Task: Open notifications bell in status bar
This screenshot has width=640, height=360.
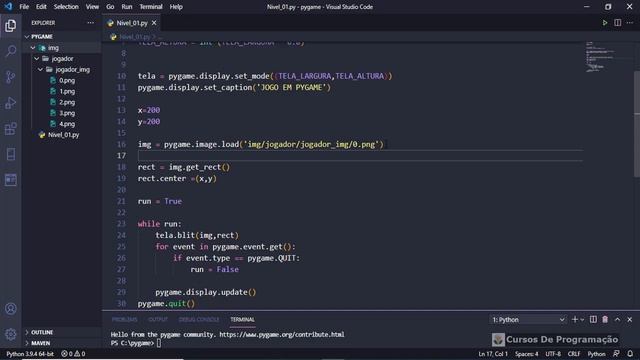Action: point(630,353)
